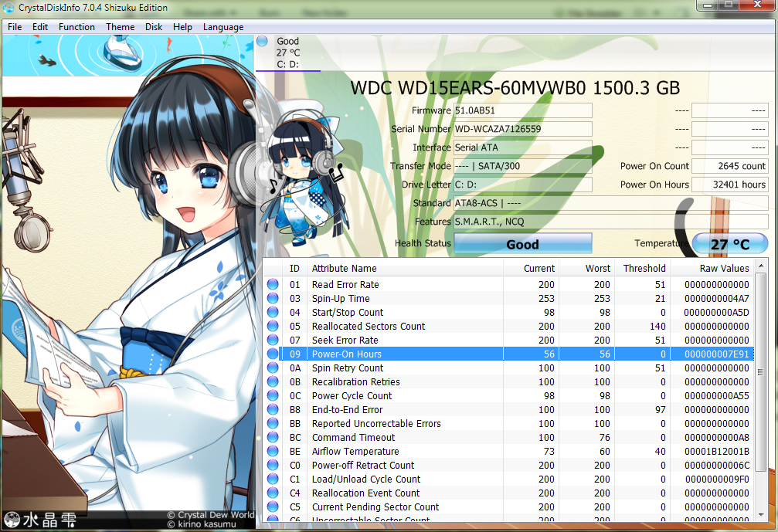This screenshot has height=532, width=778.
Task: Click status orb for Power Cycle Count
Action: click(x=273, y=395)
